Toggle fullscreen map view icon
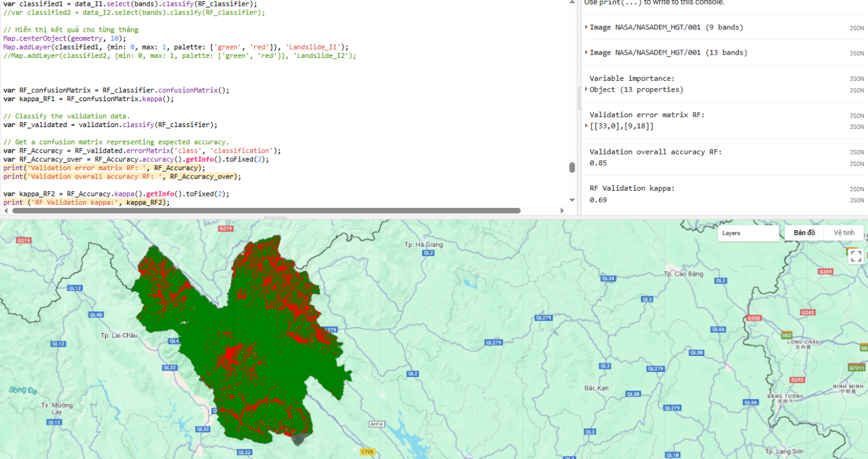Image resolution: width=868 pixels, height=459 pixels. [855, 256]
